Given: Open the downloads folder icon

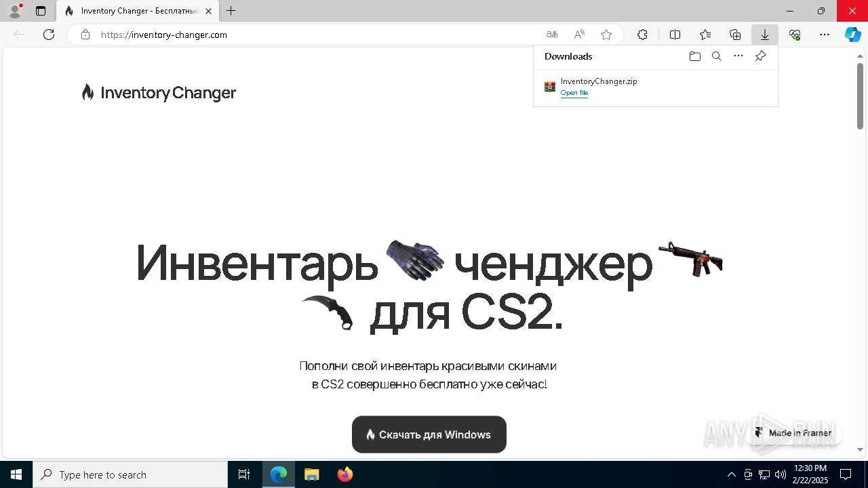Looking at the screenshot, I should click(694, 56).
